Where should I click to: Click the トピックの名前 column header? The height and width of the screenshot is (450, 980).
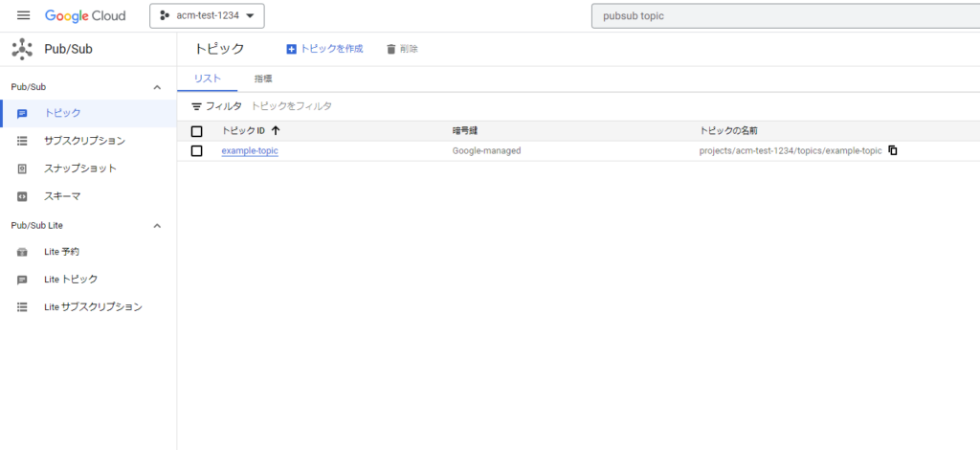click(728, 130)
